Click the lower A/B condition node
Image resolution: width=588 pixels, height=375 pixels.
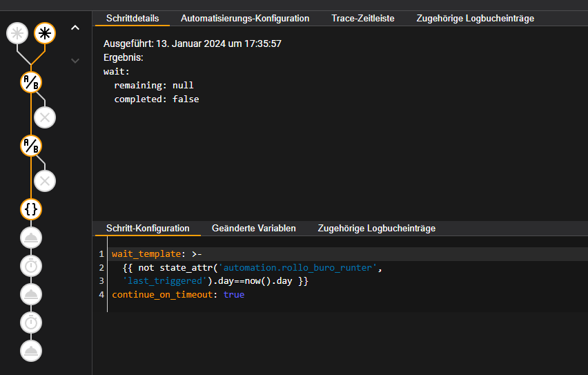(31, 146)
